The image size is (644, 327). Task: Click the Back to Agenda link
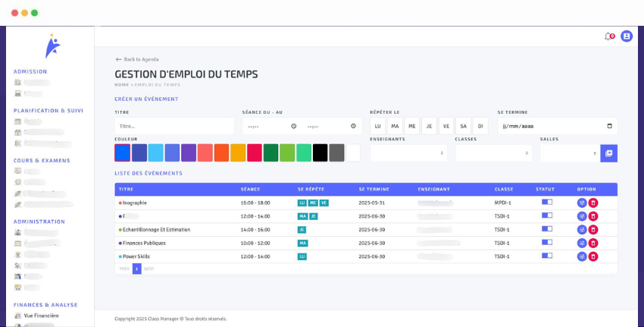pyautogui.click(x=137, y=60)
